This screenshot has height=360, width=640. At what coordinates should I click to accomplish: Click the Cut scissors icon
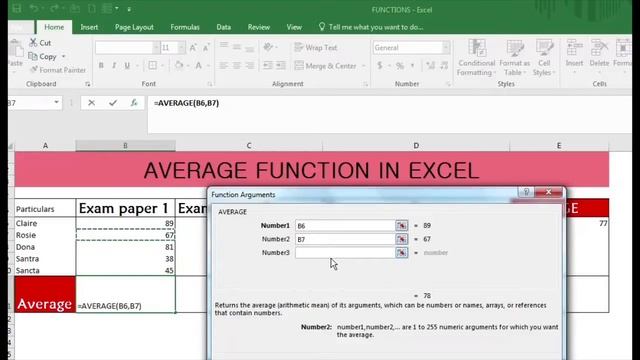click(33, 42)
